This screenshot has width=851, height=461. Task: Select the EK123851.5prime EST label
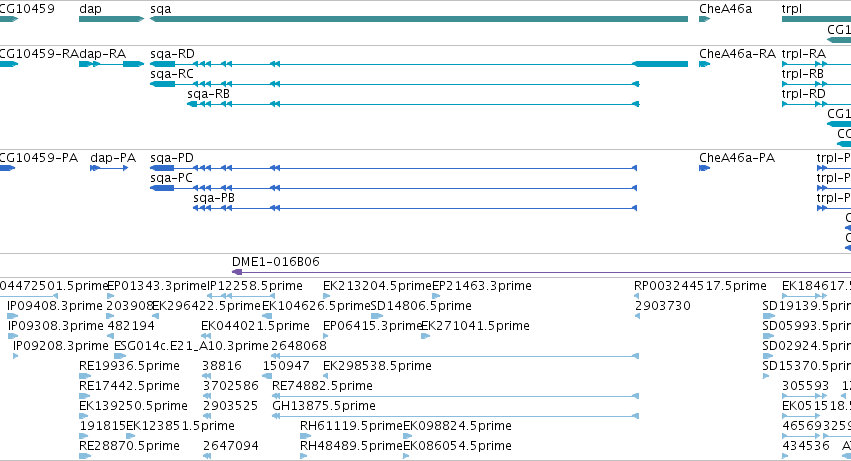coord(180,426)
